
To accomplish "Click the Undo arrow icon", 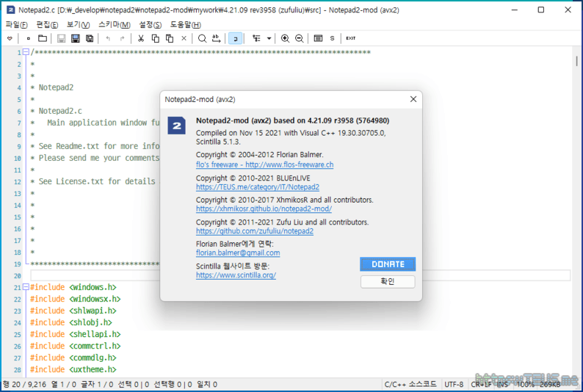I will click(x=108, y=38).
